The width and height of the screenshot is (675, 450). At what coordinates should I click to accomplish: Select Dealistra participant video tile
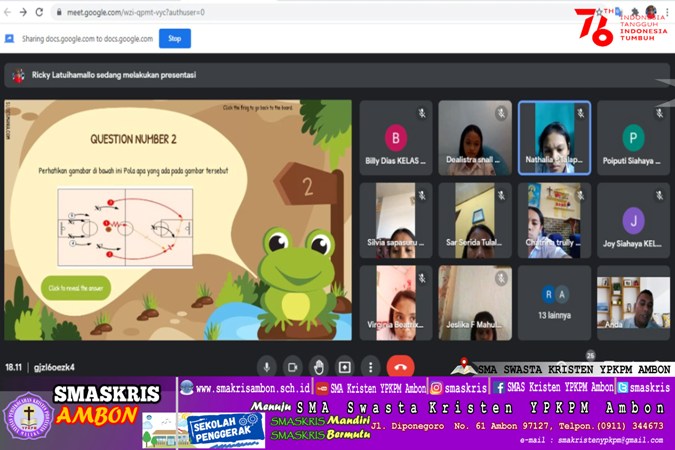coord(475,138)
